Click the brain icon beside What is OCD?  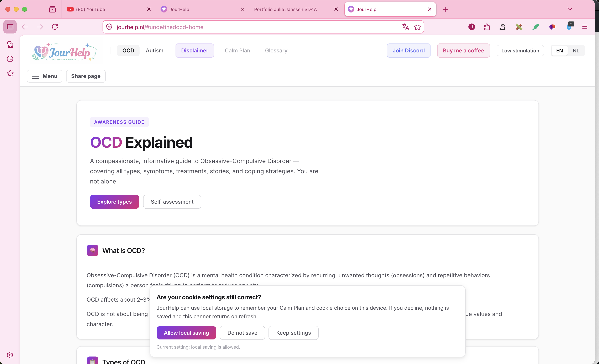tap(92, 250)
